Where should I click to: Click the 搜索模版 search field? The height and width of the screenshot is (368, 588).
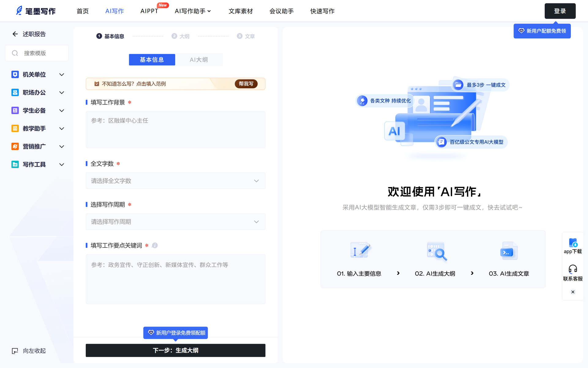pos(37,53)
